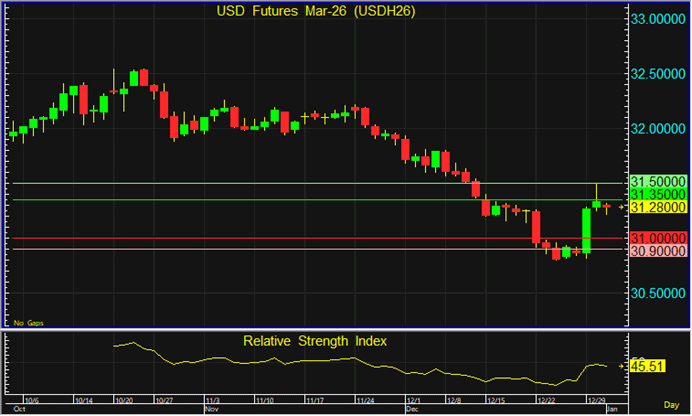Click the 32.50000 price axis label
The image size is (692, 416).
click(658, 74)
